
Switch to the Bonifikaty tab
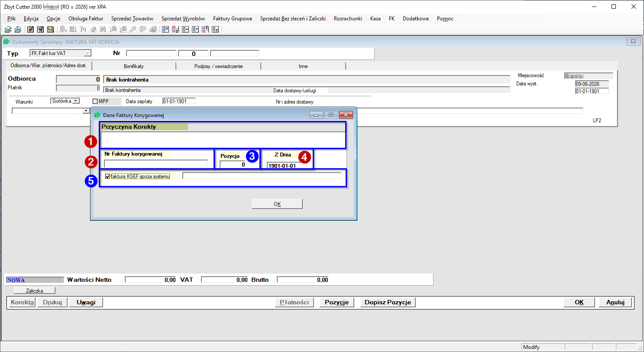tap(134, 66)
